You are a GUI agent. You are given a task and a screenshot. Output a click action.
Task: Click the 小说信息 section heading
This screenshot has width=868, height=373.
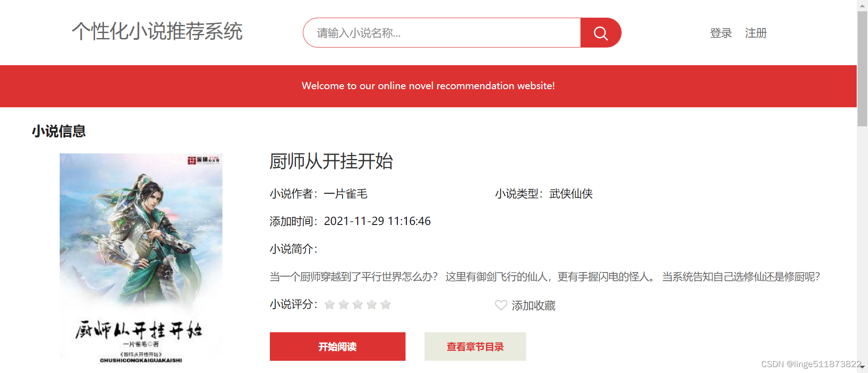point(59,131)
